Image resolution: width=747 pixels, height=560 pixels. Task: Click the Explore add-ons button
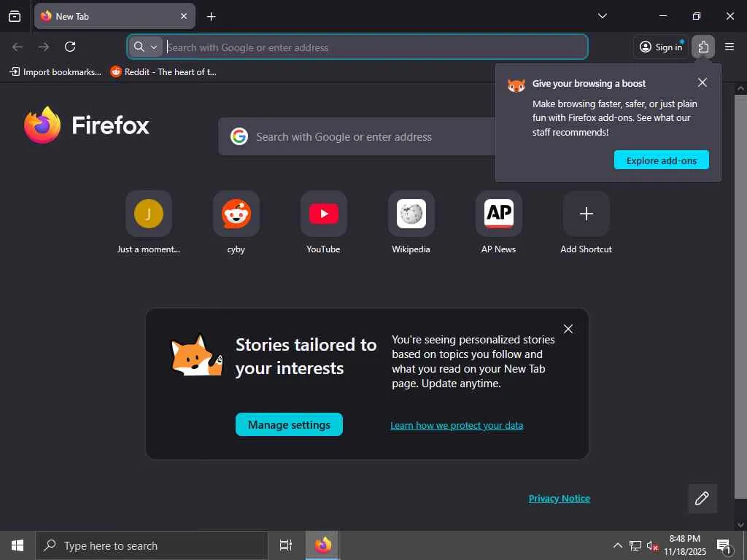661,160
